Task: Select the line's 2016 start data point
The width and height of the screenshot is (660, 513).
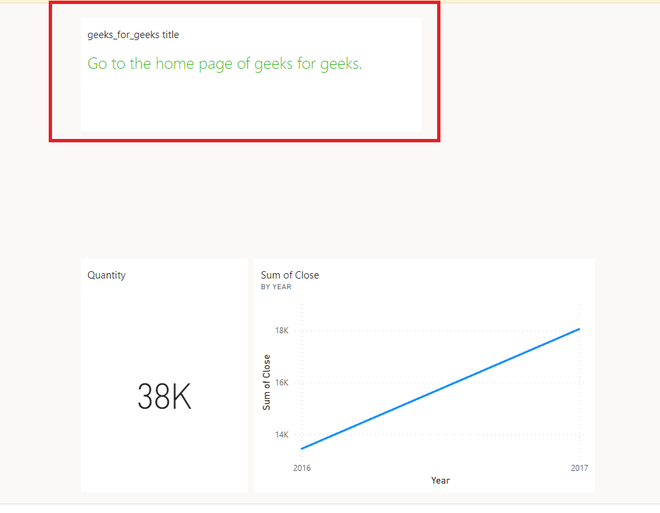Action: point(302,449)
